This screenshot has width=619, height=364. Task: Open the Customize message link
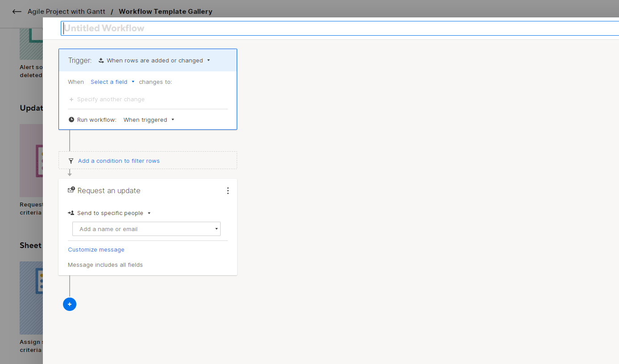click(x=96, y=250)
